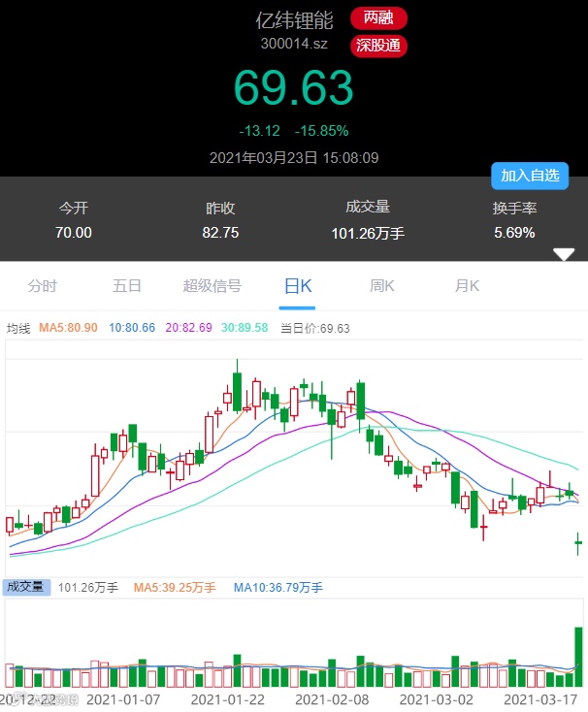The image size is (588, 712).
Task: Open the 深股通 red tag
Action: pos(378,46)
